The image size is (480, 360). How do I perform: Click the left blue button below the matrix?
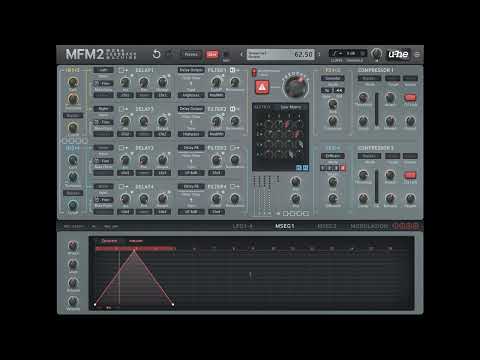coord(299,168)
